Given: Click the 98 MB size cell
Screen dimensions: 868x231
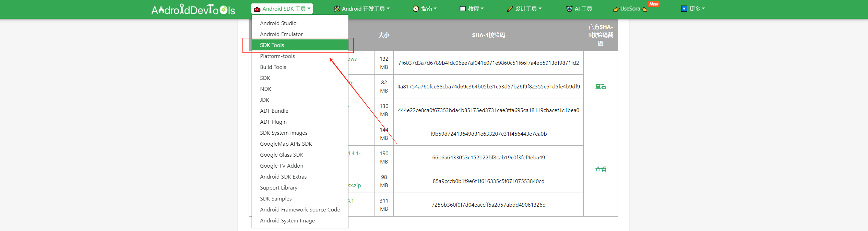Looking at the screenshot, I should point(384,181).
